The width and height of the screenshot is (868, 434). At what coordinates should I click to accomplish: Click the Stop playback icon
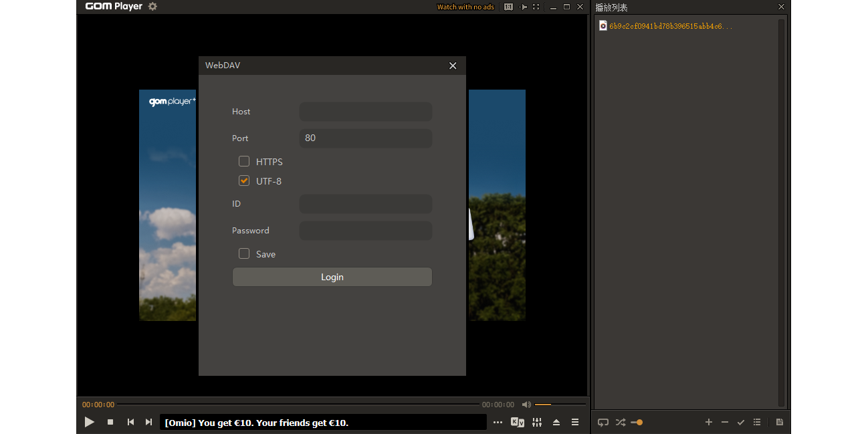[x=110, y=422]
